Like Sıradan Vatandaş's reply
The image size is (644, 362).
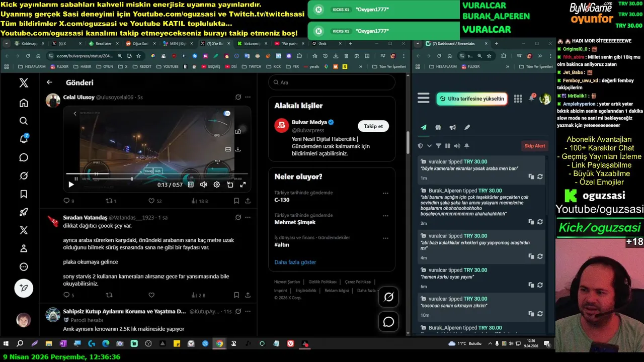(x=151, y=295)
